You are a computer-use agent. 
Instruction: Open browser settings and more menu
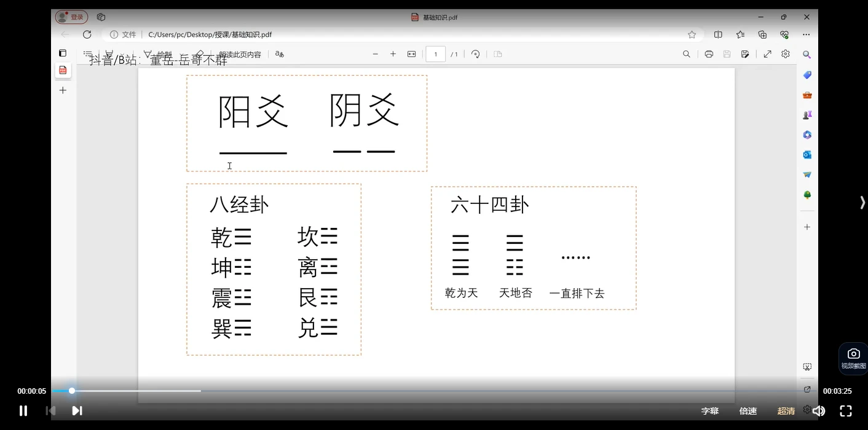pos(807,35)
